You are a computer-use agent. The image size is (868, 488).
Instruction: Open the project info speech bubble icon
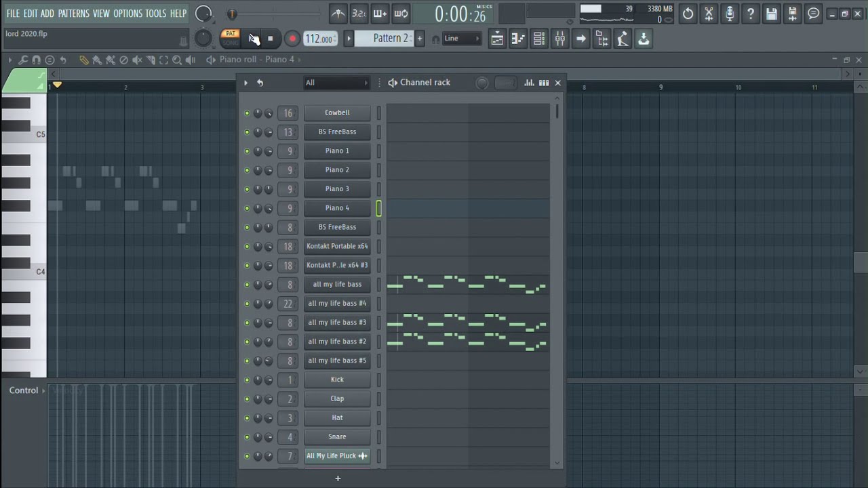pyautogui.click(x=814, y=14)
